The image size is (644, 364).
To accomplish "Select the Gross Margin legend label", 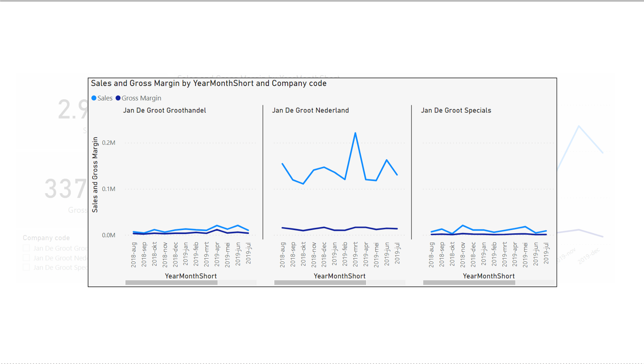I will click(141, 98).
